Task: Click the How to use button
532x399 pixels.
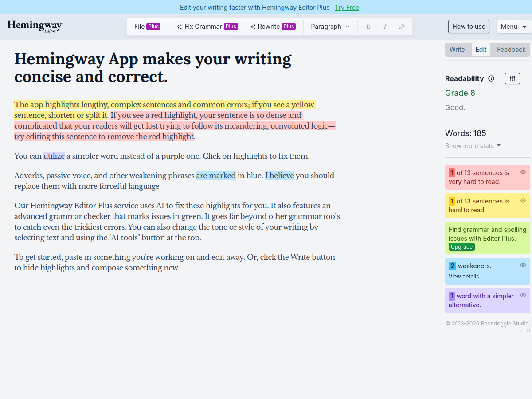Action: tap(469, 27)
